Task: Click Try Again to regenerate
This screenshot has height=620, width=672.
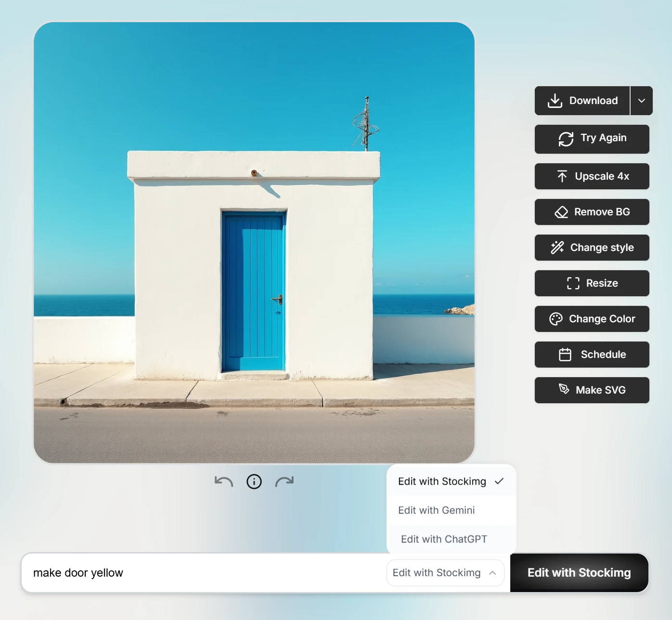Action: coord(592,139)
